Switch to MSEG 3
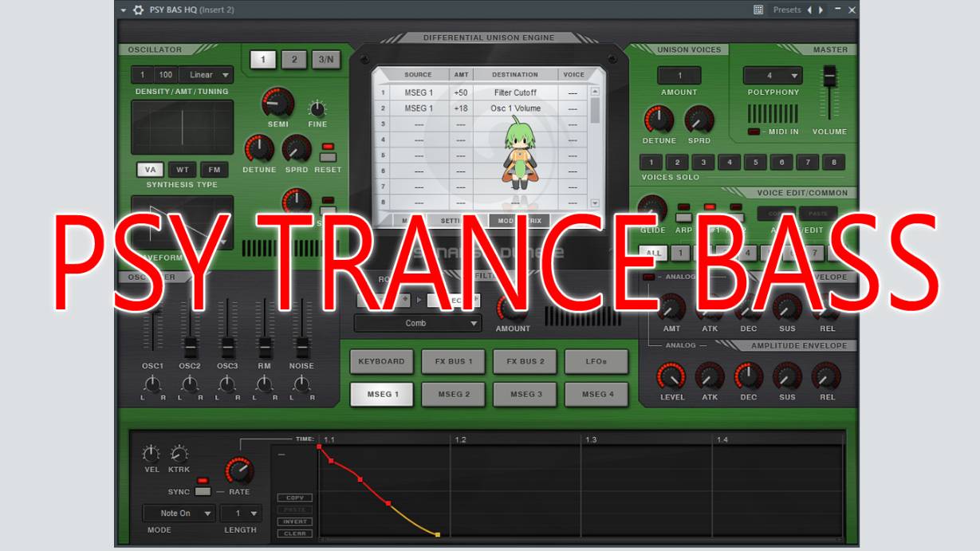 click(x=525, y=394)
